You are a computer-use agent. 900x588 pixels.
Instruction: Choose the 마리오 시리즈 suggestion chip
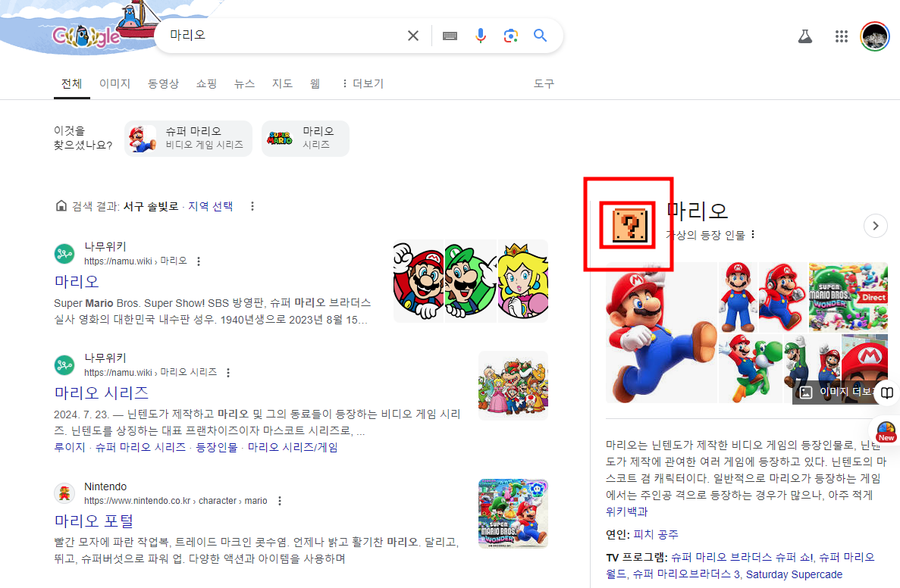(306, 138)
